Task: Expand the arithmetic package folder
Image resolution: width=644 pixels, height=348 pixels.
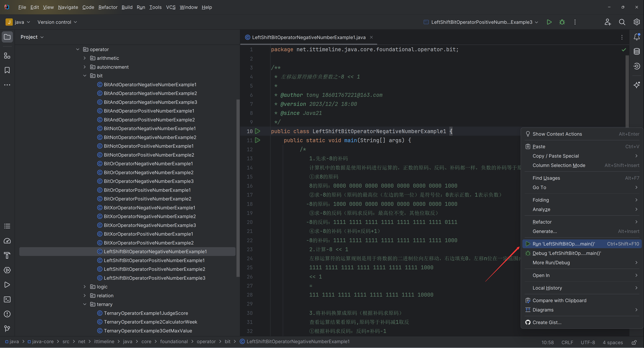Action: tap(85, 58)
